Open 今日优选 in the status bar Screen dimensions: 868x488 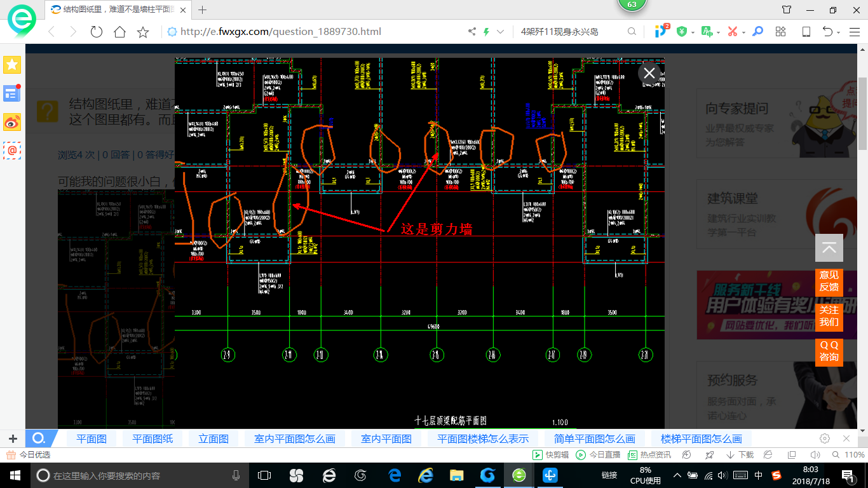(x=28, y=455)
